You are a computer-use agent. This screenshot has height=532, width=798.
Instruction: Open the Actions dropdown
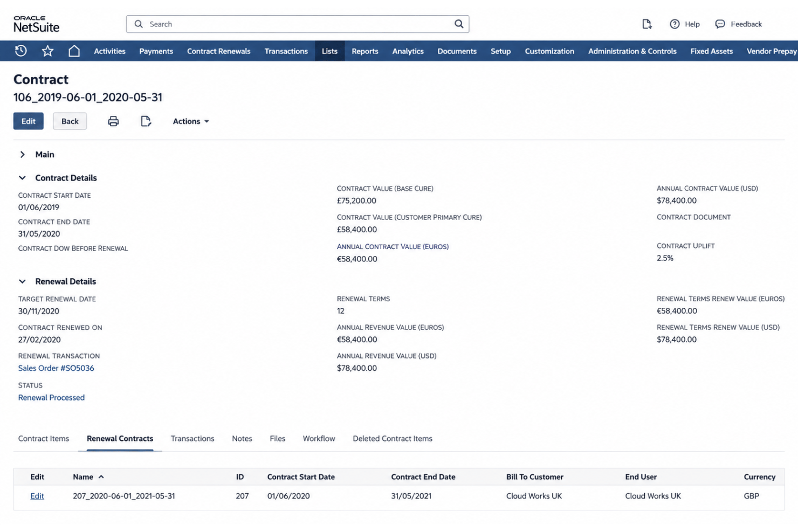(x=191, y=121)
